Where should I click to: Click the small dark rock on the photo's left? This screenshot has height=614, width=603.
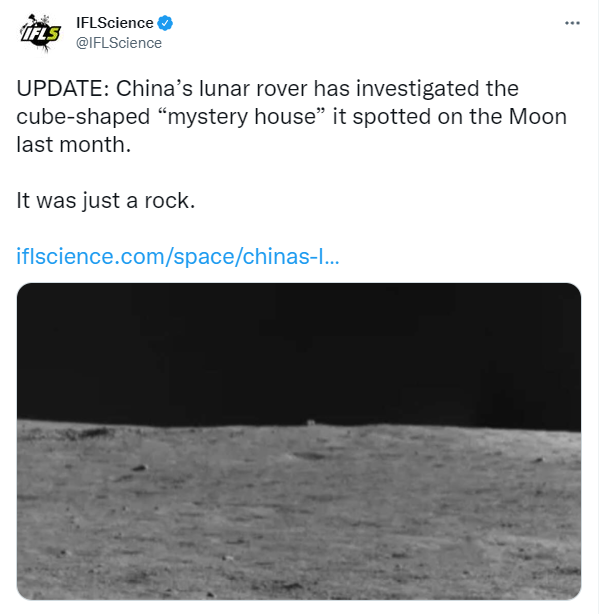pos(139,468)
